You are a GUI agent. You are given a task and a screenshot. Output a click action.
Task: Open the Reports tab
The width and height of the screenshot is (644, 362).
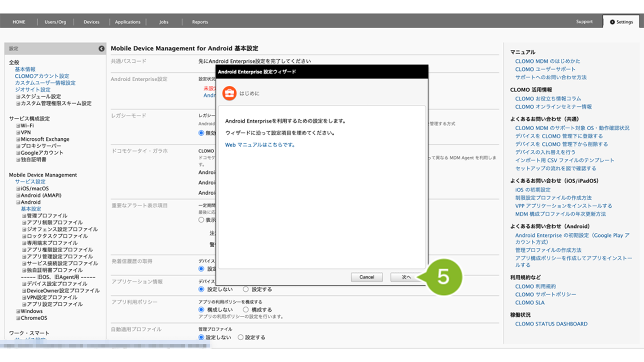coord(200,22)
